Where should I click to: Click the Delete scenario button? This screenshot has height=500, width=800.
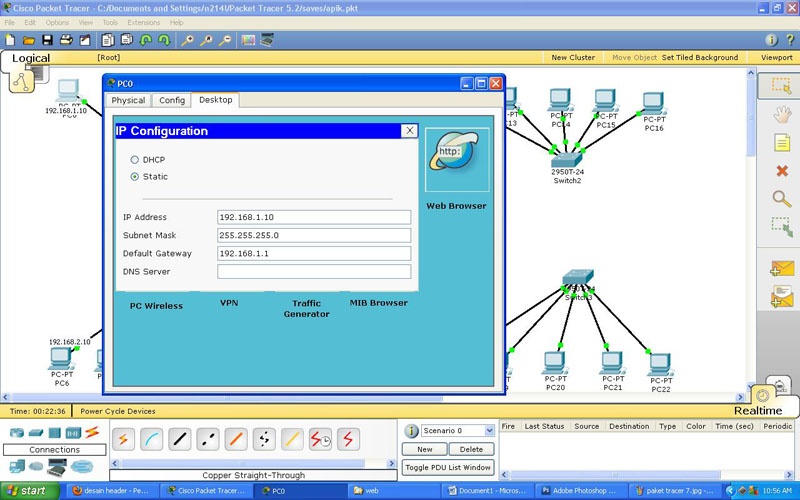click(471, 449)
